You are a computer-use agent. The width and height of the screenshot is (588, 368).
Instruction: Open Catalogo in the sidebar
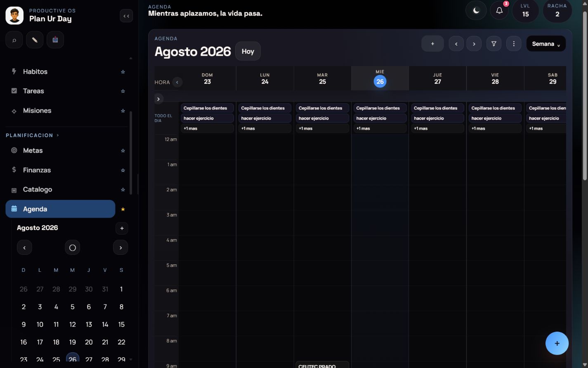(60, 189)
